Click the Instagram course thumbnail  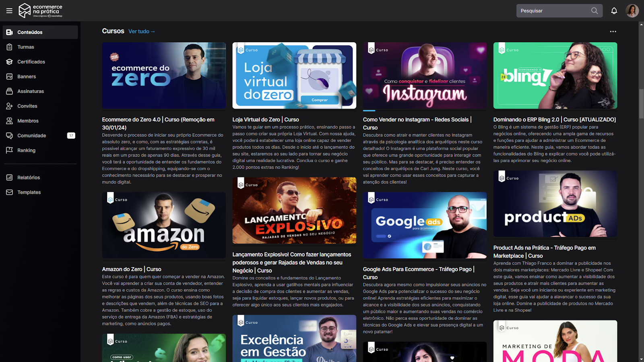(425, 76)
